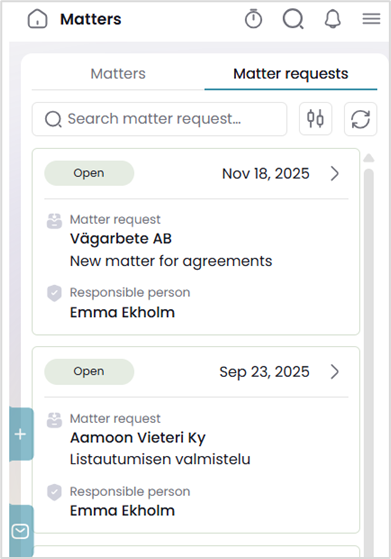
Task: Go to home via house icon
Action: [37, 19]
